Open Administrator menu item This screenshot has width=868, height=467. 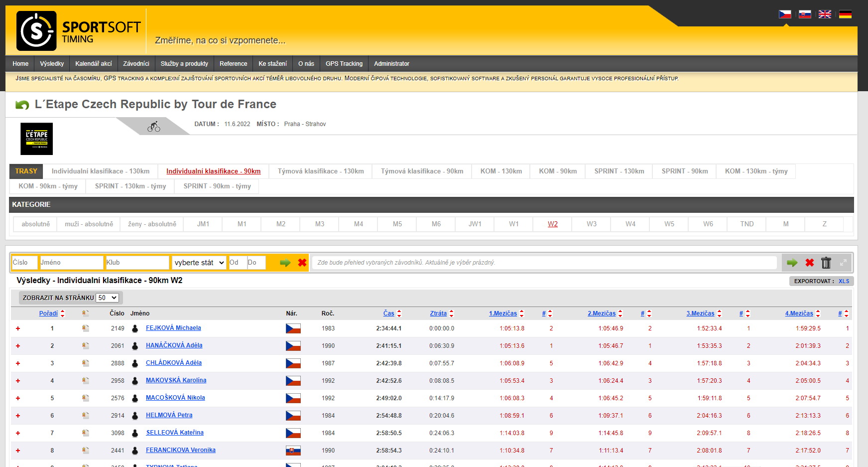(x=391, y=64)
